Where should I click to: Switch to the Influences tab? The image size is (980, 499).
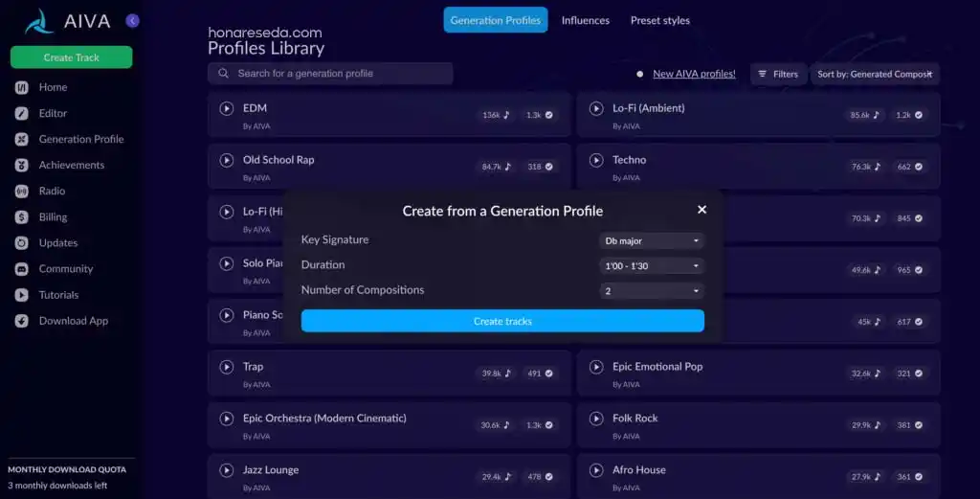[x=585, y=20]
